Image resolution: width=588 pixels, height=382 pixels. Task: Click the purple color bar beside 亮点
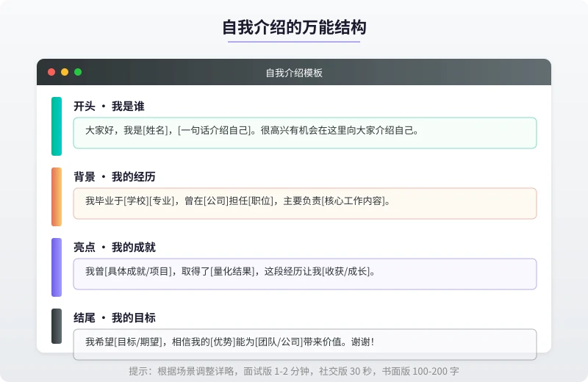(x=57, y=267)
